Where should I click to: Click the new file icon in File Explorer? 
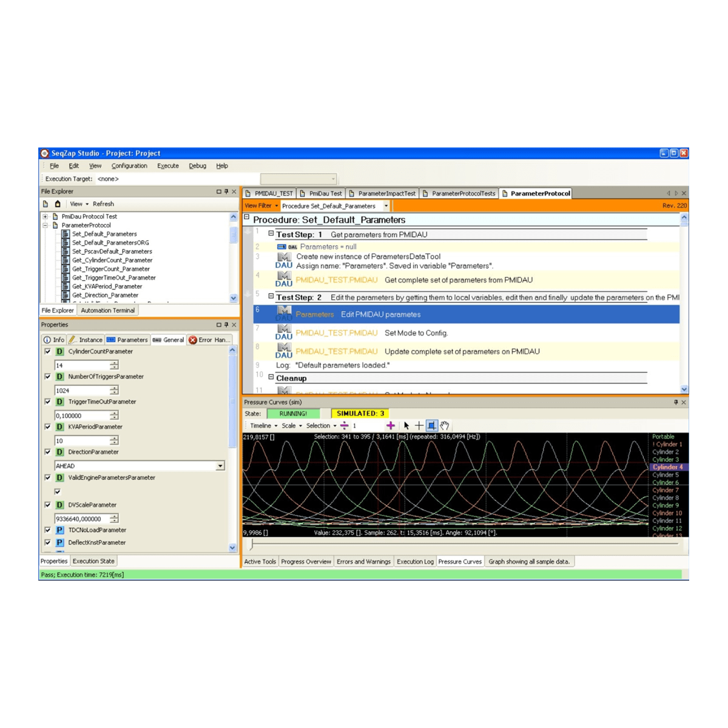click(x=45, y=204)
